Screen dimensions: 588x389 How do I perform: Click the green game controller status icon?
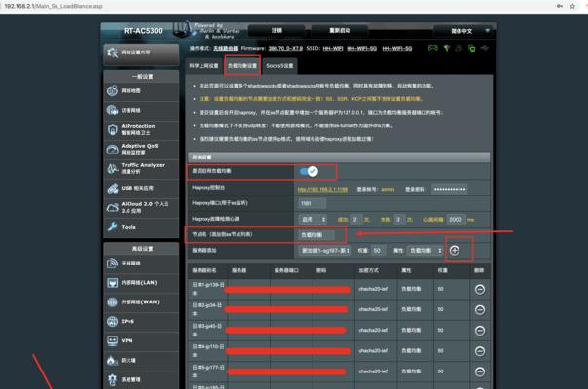433,48
